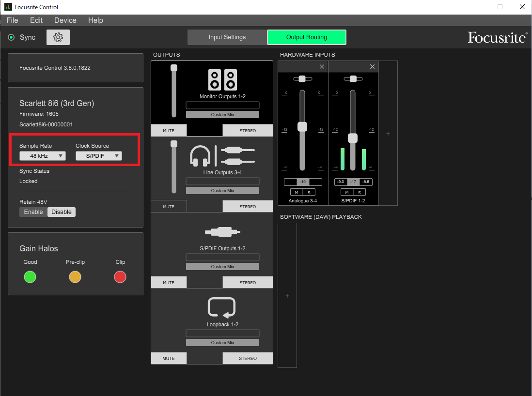532x396 pixels.
Task: Click the Analogue 3-4 -10 level value box
Action: (x=303, y=182)
